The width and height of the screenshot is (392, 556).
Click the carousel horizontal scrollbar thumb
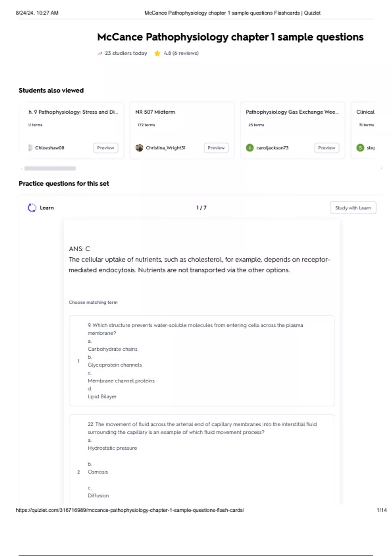click(x=50, y=168)
